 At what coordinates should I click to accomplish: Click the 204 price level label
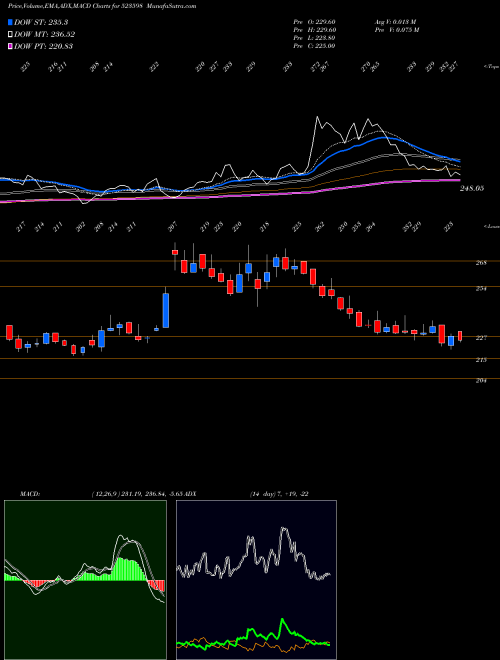coord(481,381)
